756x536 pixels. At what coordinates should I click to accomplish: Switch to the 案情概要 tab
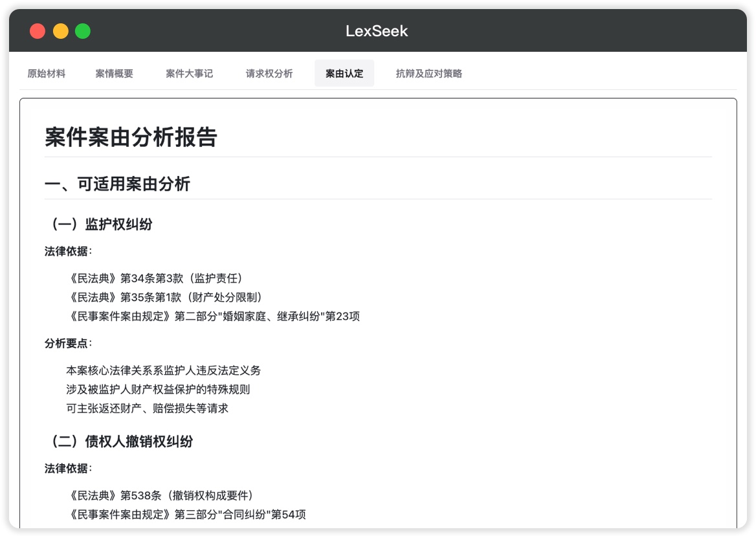point(114,74)
